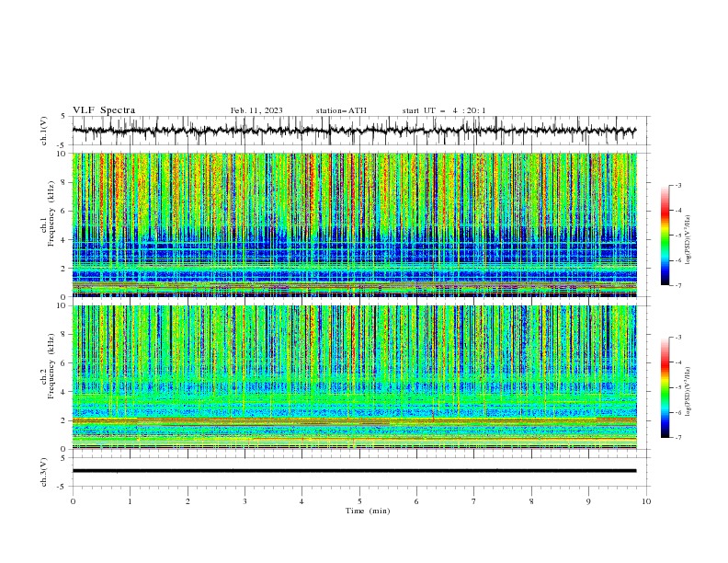Click the ch.2 spectrogram color bar
Image resolution: width=728 pixels, height=563 pixels.
(x=665, y=387)
